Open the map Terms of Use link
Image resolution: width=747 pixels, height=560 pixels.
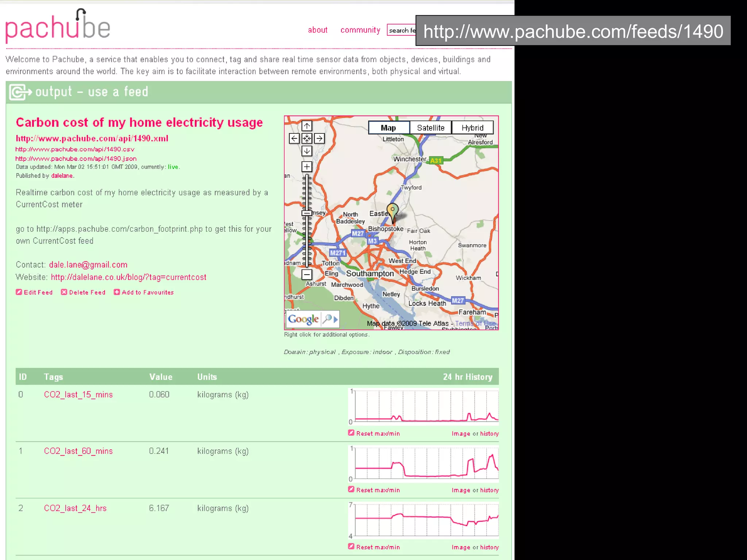[x=476, y=323]
